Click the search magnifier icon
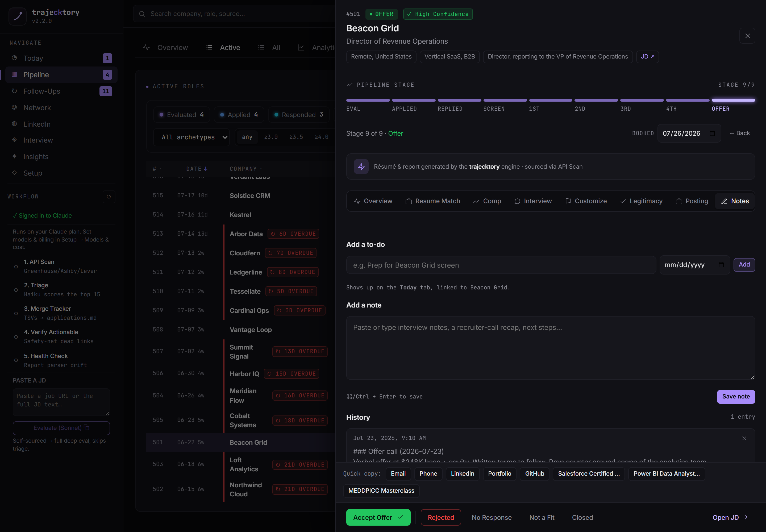The height and width of the screenshot is (532, 766). 142,14
